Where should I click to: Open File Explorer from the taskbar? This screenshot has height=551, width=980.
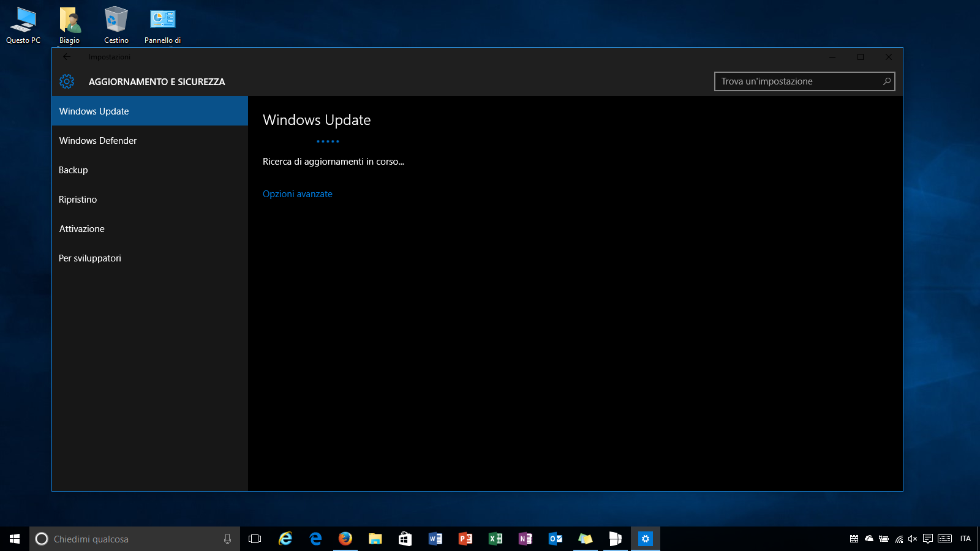click(375, 539)
